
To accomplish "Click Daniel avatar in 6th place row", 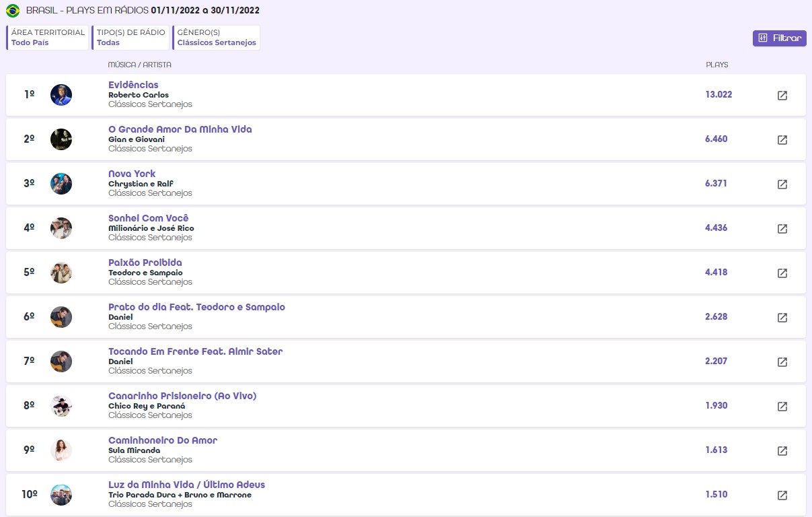I will [61, 317].
